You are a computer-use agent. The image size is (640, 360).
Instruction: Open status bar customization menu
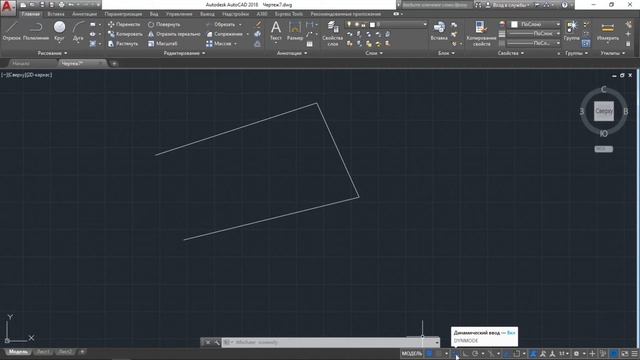[634, 353]
